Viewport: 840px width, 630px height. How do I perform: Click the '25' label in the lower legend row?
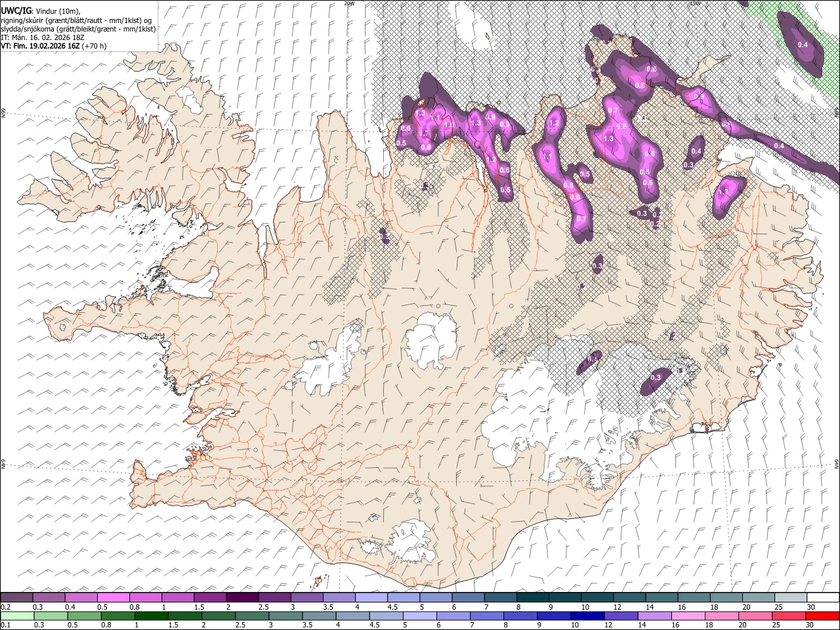778,625
